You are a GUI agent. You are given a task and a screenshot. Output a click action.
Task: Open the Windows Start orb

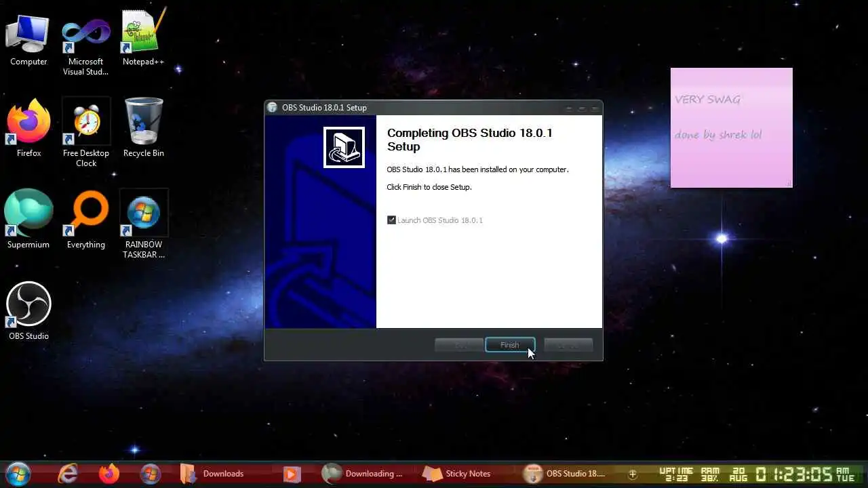tap(18, 473)
